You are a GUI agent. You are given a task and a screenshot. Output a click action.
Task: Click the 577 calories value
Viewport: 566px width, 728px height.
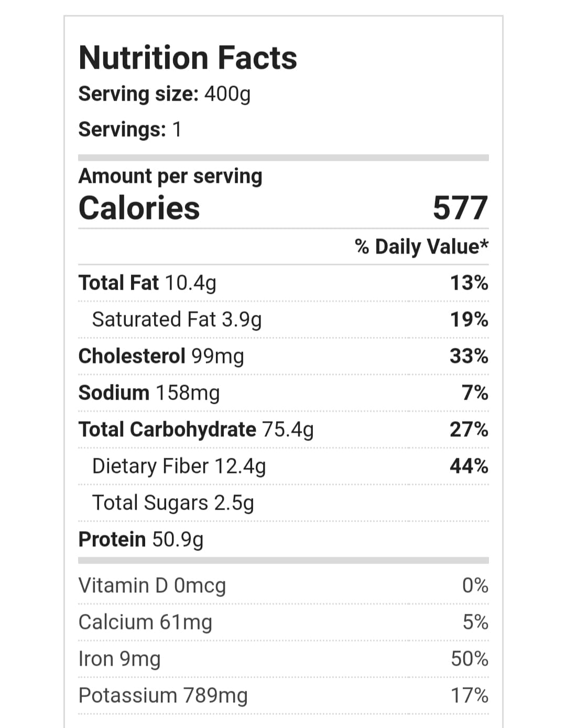click(x=460, y=208)
